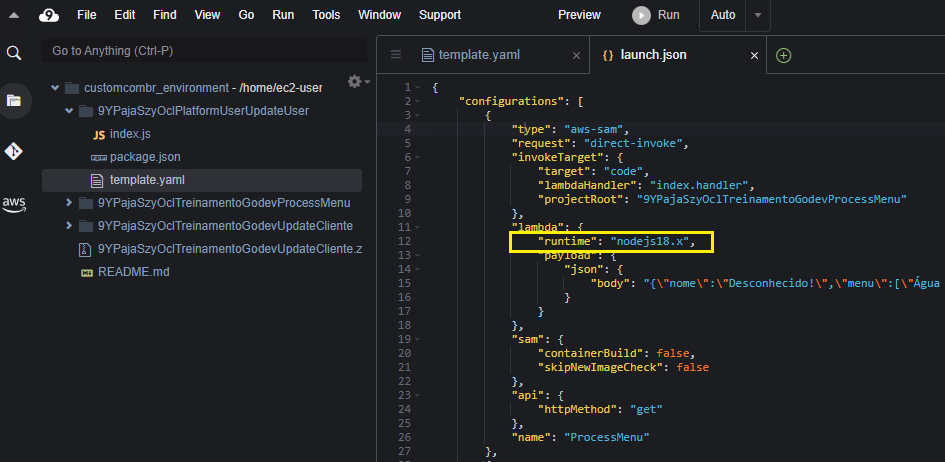
Task: Open the search panel magnifier icon
Action: point(13,52)
